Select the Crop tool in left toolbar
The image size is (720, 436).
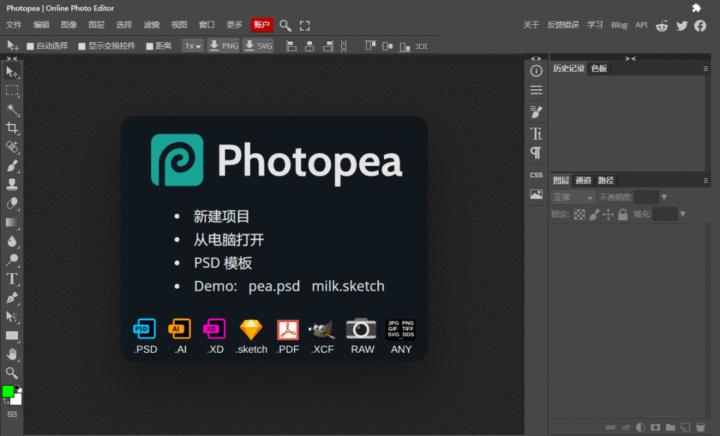pyautogui.click(x=12, y=128)
